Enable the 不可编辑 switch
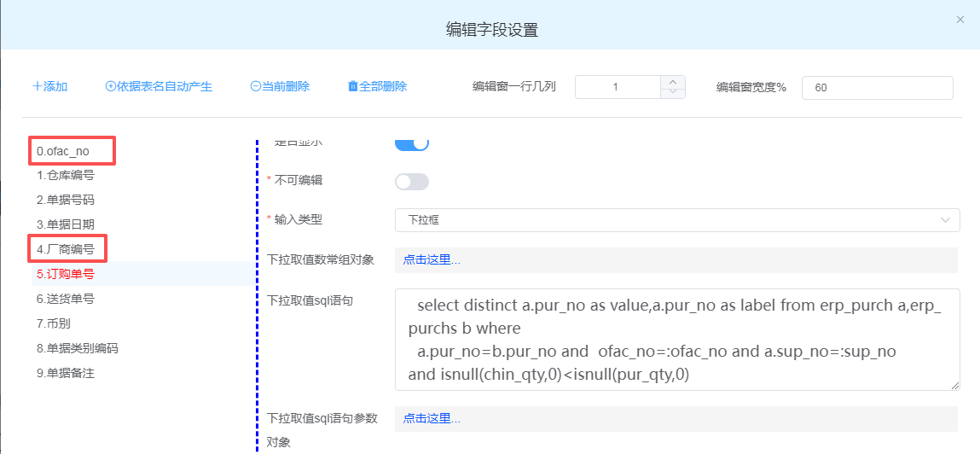The image size is (980, 454). (412, 181)
